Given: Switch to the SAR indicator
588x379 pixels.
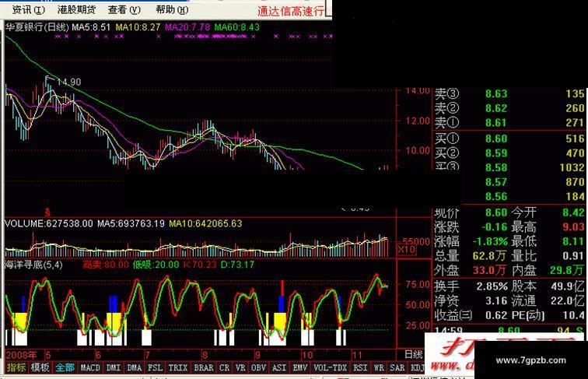Looking at the screenshot, I should pos(397,368).
